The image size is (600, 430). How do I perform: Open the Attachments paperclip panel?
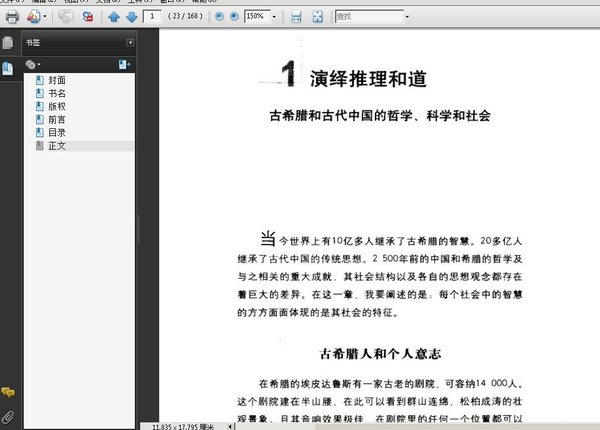tap(8, 415)
